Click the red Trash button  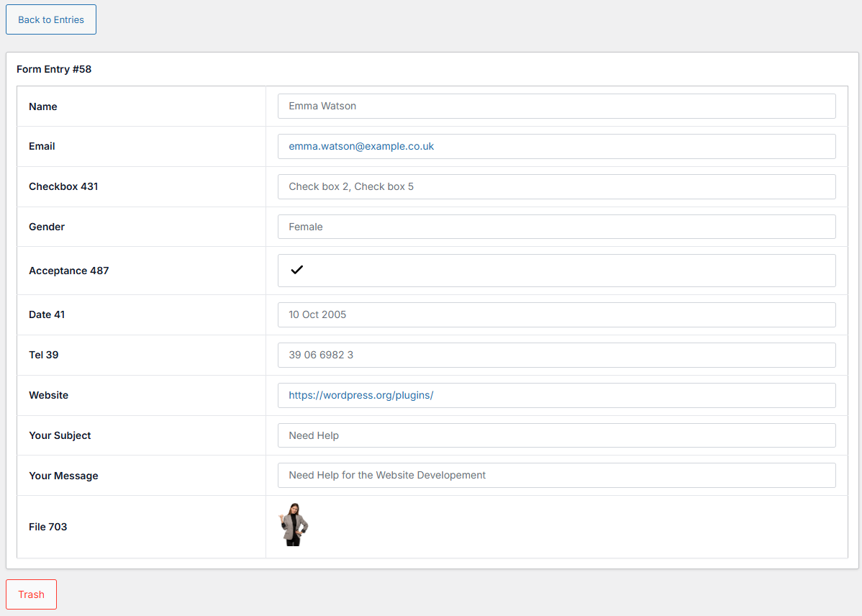click(x=31, y=594)
